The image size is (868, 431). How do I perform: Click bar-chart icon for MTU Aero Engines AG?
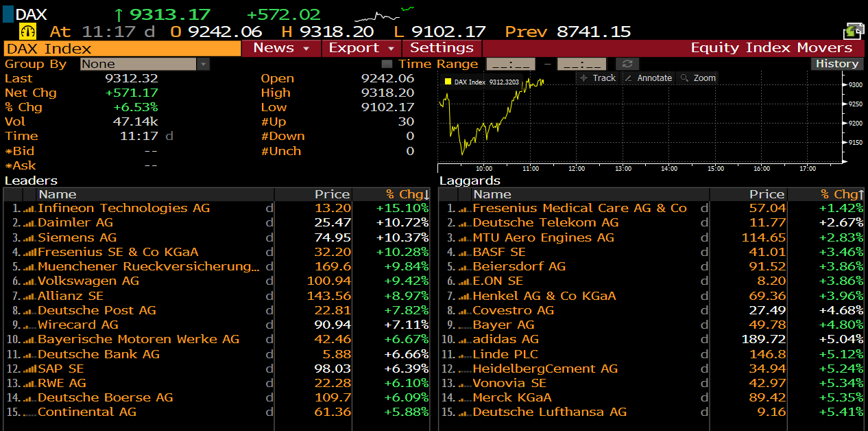point(464,237)
